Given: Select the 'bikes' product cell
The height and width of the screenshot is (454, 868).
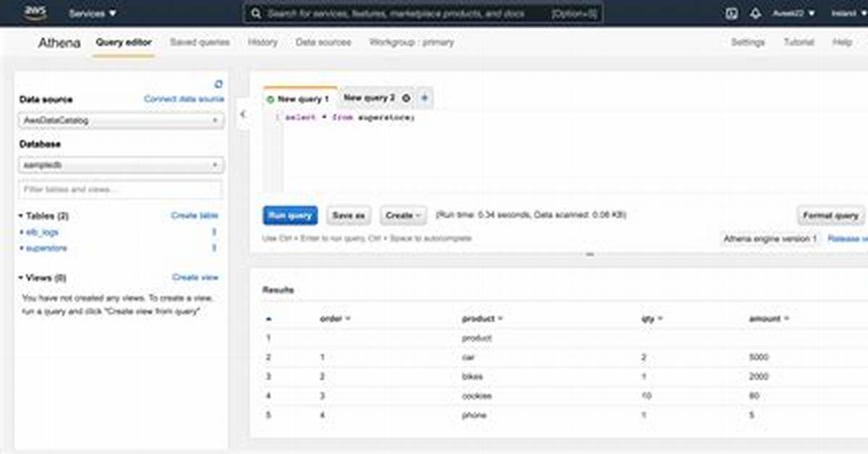Looking at the screenshot, I should point(472,377).
